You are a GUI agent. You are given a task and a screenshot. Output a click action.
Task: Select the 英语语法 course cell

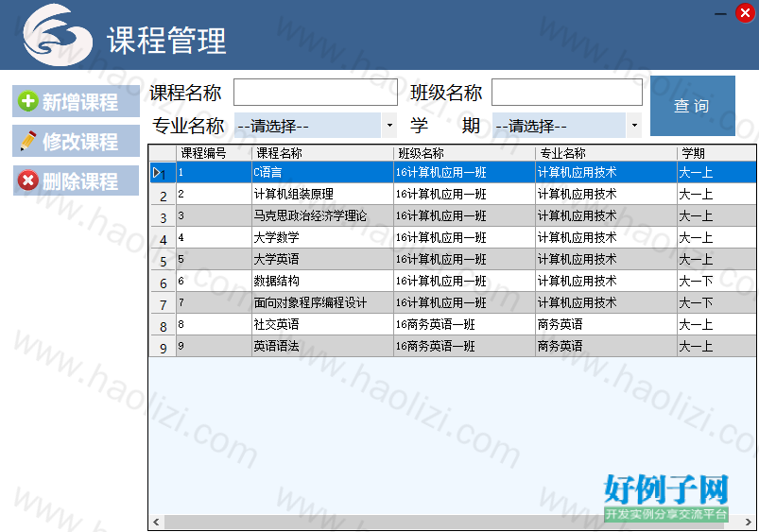(x=323, y=346)
